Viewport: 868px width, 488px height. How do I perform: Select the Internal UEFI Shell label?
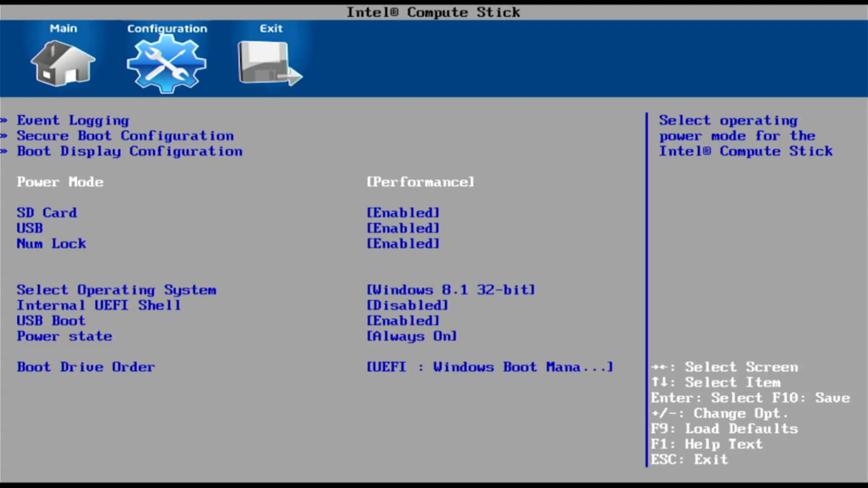coord(98,305)
